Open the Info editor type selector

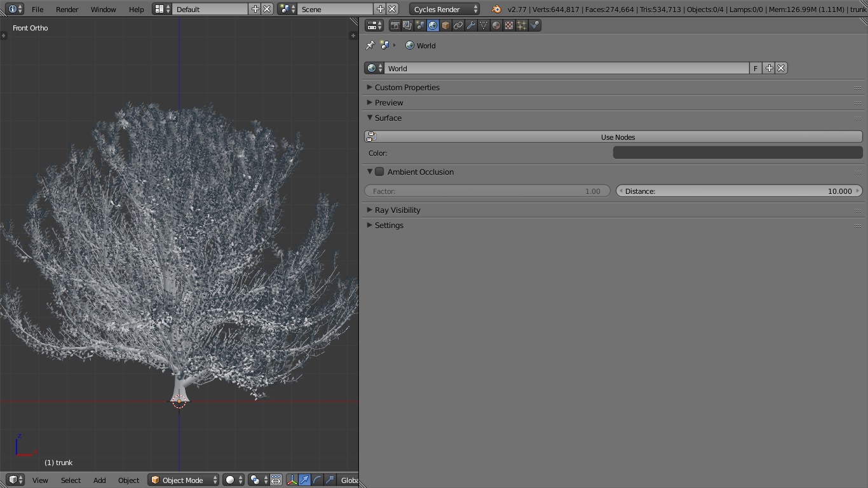point(15,9)
